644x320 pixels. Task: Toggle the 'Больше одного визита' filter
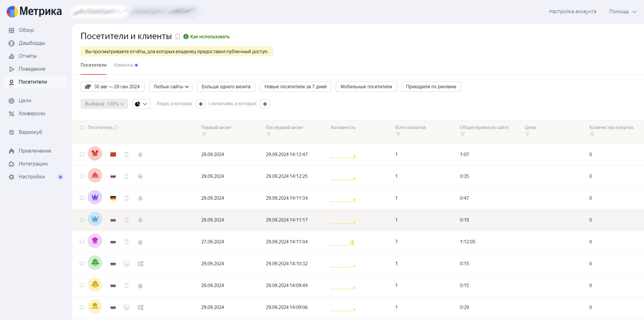pos(226,87)
